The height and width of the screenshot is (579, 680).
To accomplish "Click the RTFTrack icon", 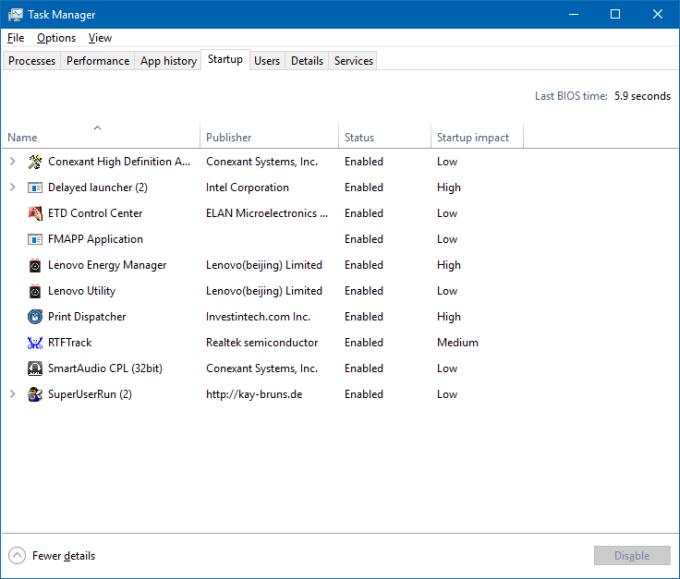I will (35, 343).
